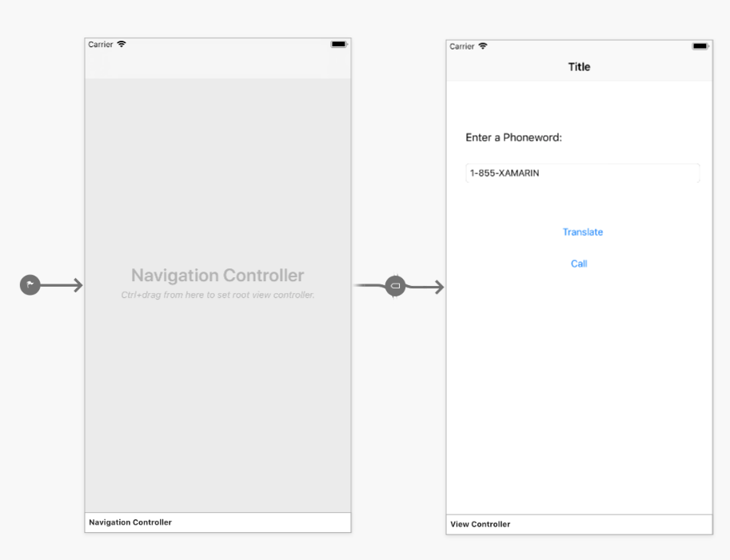Click the Ctrl+drag hint text in Navigation Controller

(x=217, y=294)
